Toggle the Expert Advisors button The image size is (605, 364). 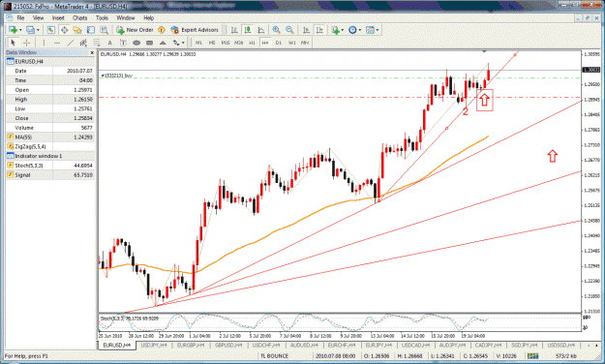195,30
